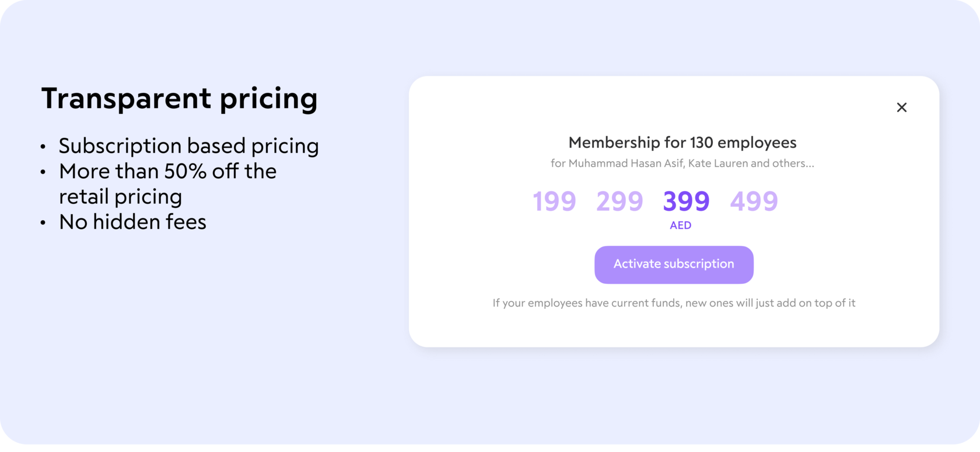This screenshot has width=980, height=452.
Task: Click the bullet dot before 'No hidden fees'
Action: coord(43,222)
